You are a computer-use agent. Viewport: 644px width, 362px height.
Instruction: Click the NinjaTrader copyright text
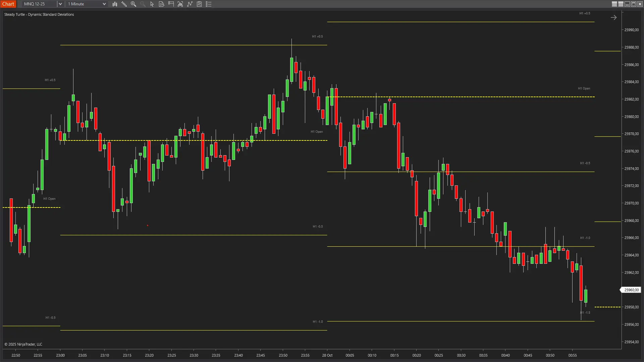[23, 344]
